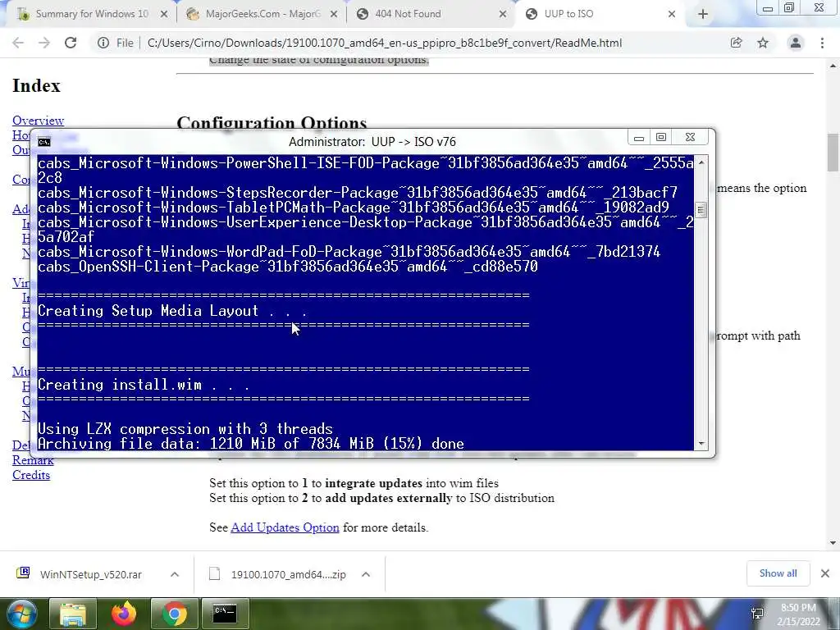The image size is (840, 630).
Task: Open the Windows Start menu
Action: 21,614
